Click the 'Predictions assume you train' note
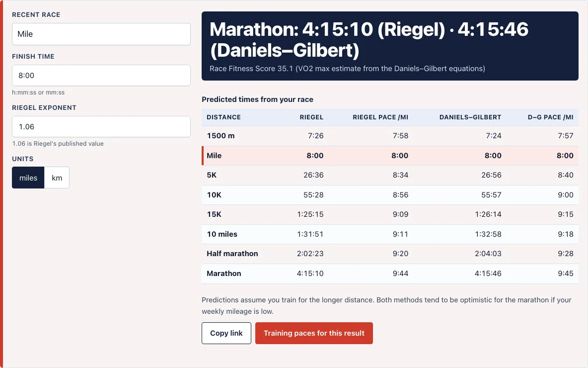 (386, 306)
